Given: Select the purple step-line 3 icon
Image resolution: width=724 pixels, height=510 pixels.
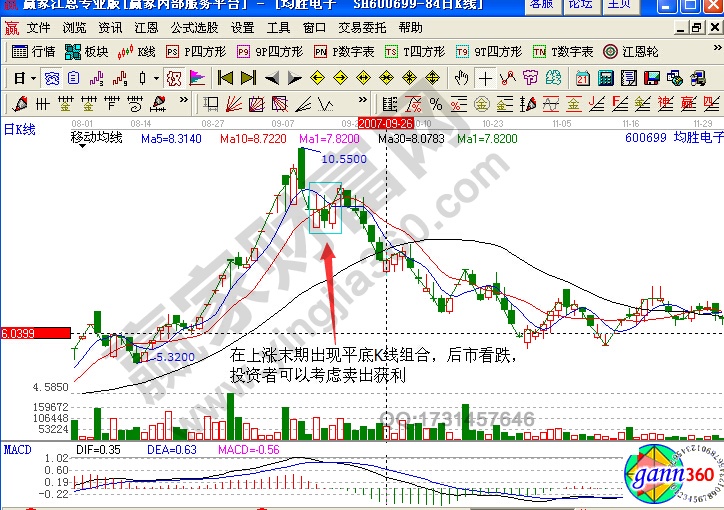Looking at the screenshot, I should [97, 78].
